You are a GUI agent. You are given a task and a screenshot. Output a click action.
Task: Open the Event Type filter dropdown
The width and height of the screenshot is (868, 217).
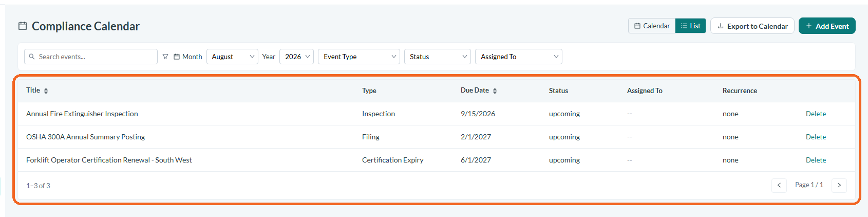pyautogui.click(x=359, y=57)
